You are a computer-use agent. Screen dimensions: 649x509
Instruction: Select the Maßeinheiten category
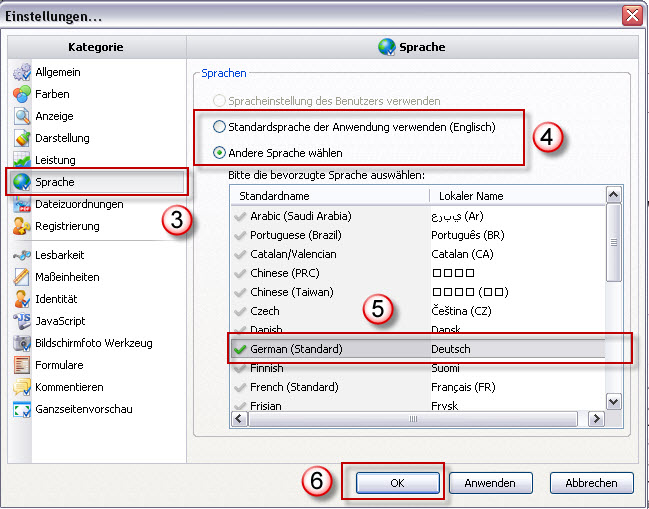(x=67, y=277)
